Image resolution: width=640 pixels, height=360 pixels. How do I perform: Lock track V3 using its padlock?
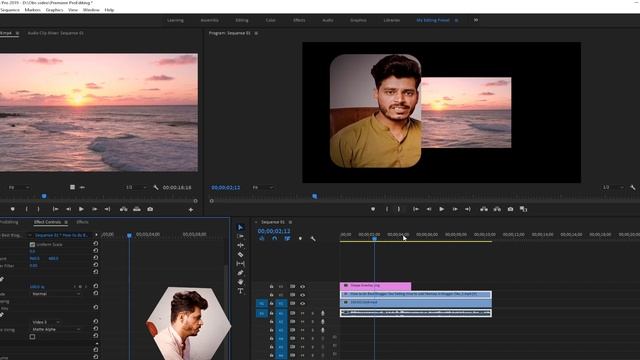[271, 287]
